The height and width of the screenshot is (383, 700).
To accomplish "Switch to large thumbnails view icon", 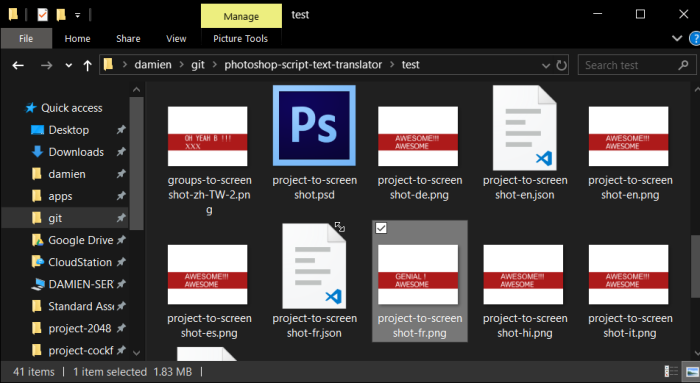I will 692,371.
